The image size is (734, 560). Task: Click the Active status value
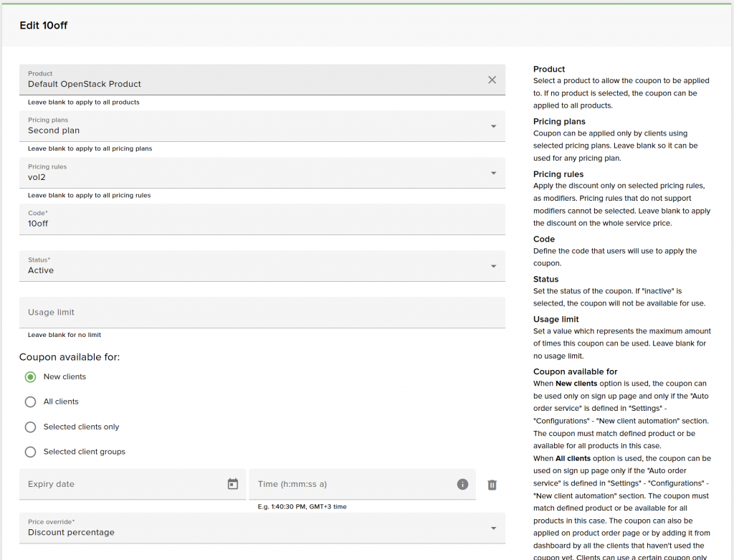(41, 270)
